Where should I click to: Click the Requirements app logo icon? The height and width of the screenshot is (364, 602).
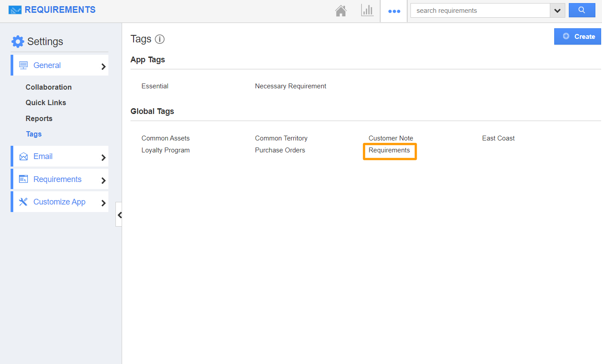15,10
